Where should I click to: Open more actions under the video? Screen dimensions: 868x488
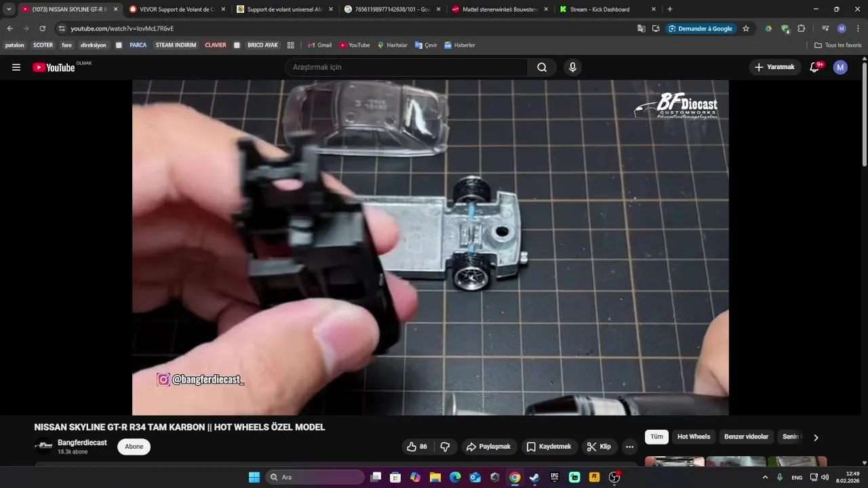[x=629, y=447]
